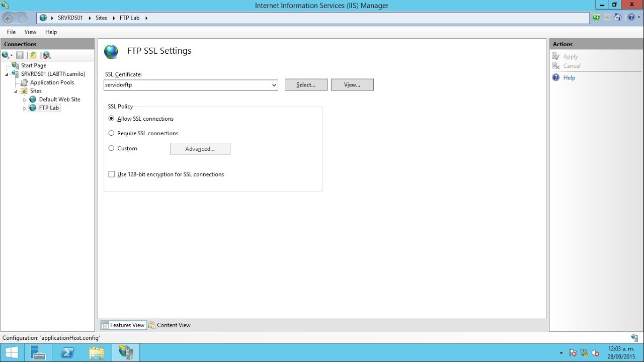Viewport: 644px width, 362px height.
Task: Click the View... certificate button
Action: tap(352, 84)
